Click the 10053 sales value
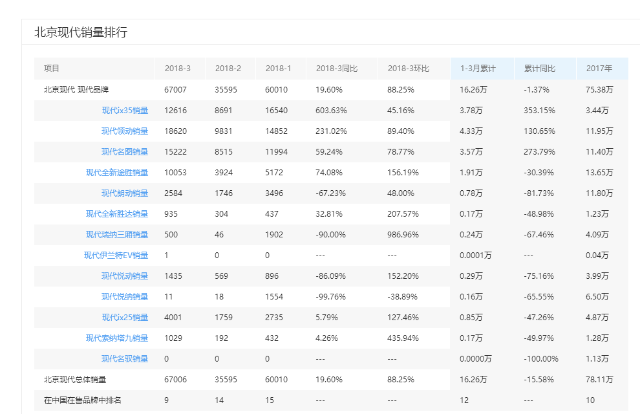 click(x=176, y=172)
